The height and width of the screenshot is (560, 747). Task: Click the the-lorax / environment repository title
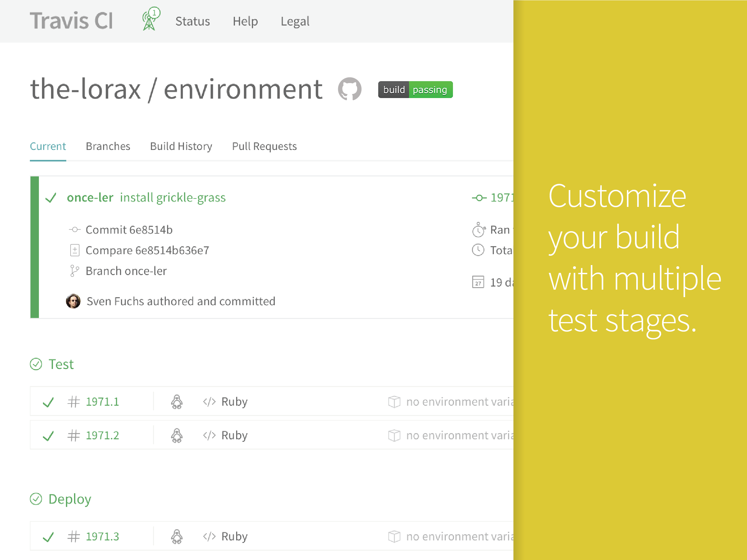coord(176,89)
